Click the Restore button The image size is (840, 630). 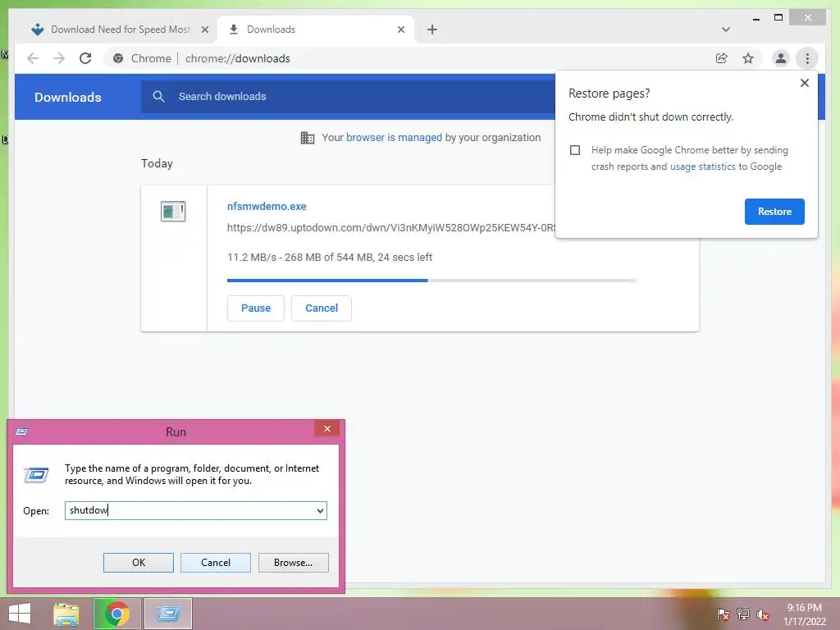tap(774, 212)
